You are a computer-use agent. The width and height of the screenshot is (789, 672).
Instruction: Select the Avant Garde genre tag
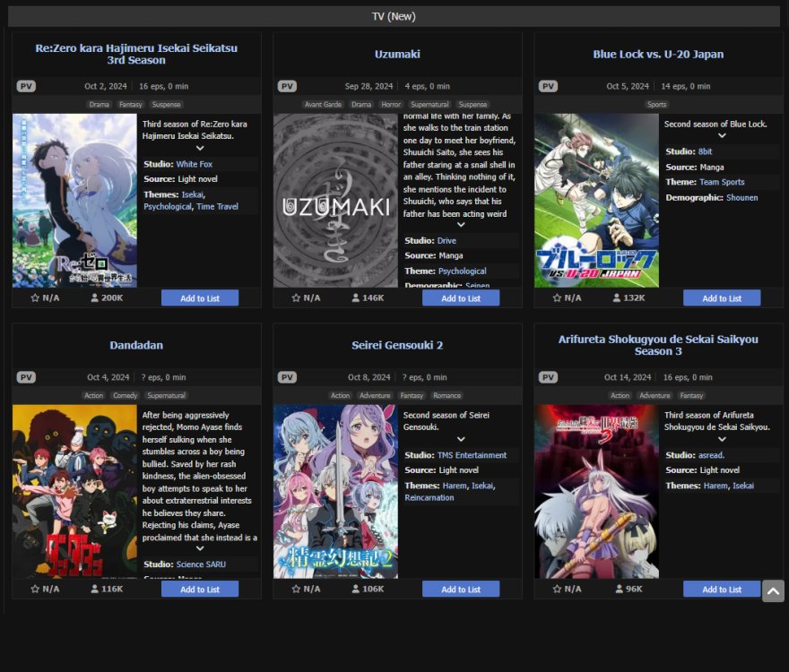323,105
